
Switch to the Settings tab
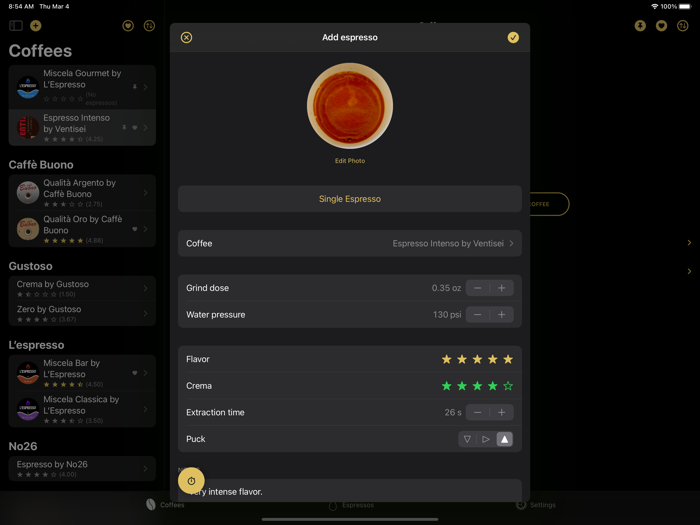pyautogui.click(x=536, y=505)
